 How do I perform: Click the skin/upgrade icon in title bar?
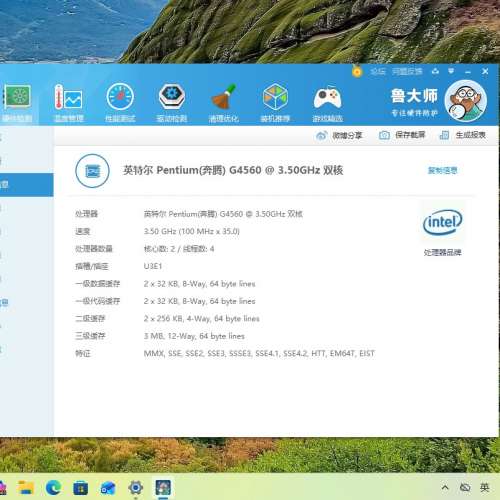point(435,71)
